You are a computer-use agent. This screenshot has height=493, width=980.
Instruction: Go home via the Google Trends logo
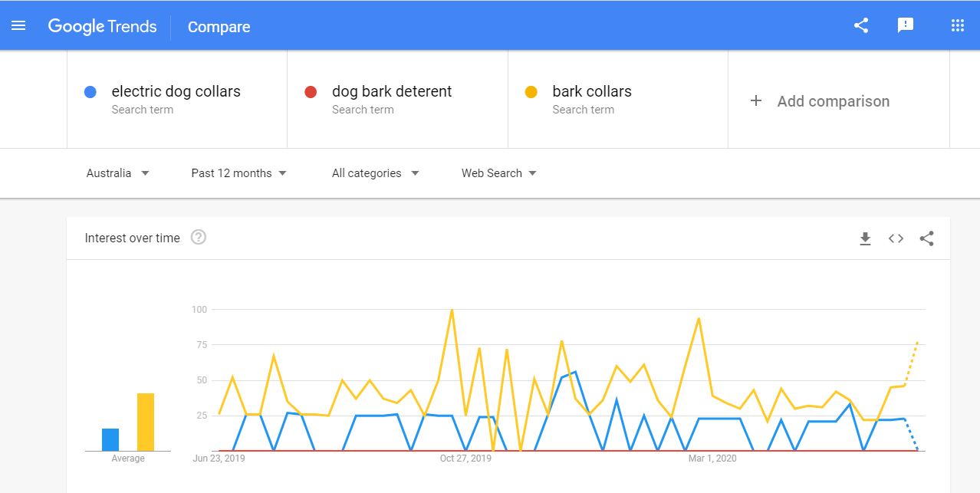click(x=102, y=25)
